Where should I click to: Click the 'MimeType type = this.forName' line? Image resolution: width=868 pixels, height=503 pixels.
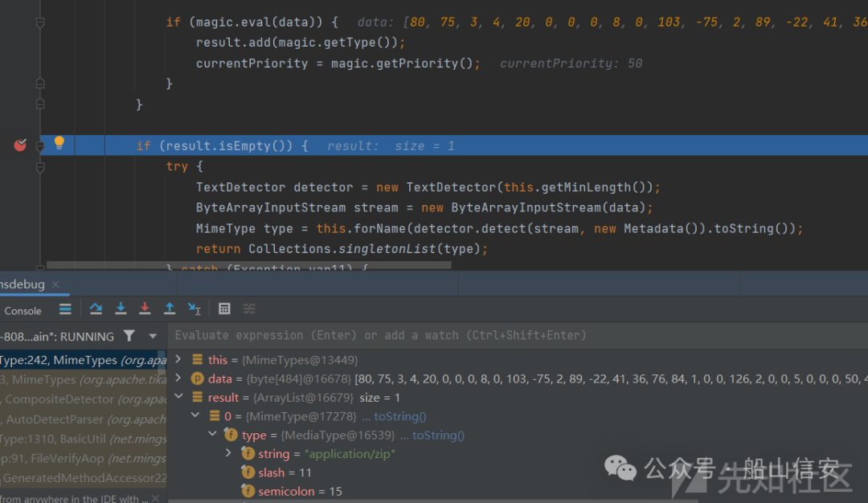499,228
